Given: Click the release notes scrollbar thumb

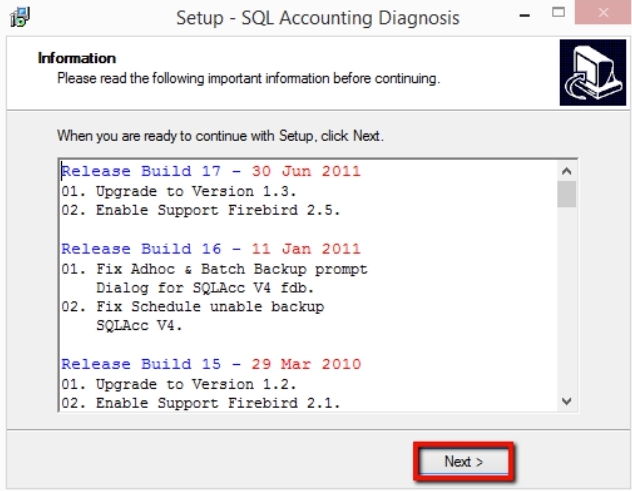Looking at the screenshot, I should click(x=566, y=194).
